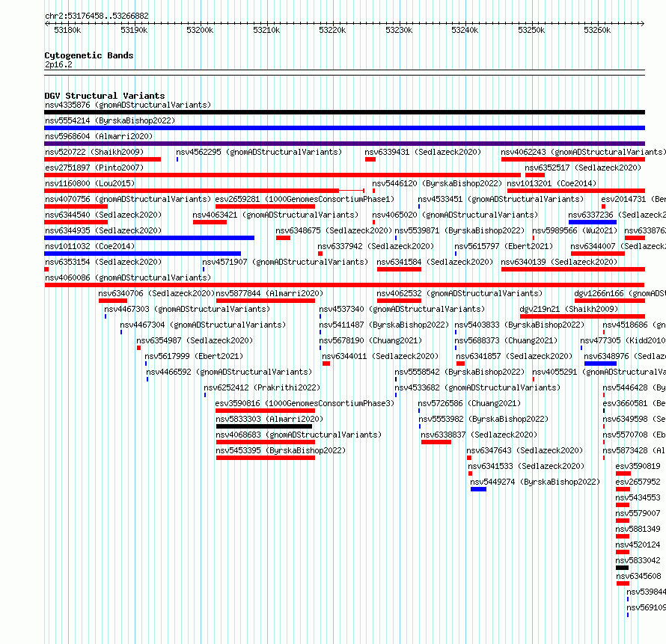Open nsv4335876 (gnomADStructuralVariants) label

coord(128,105)
